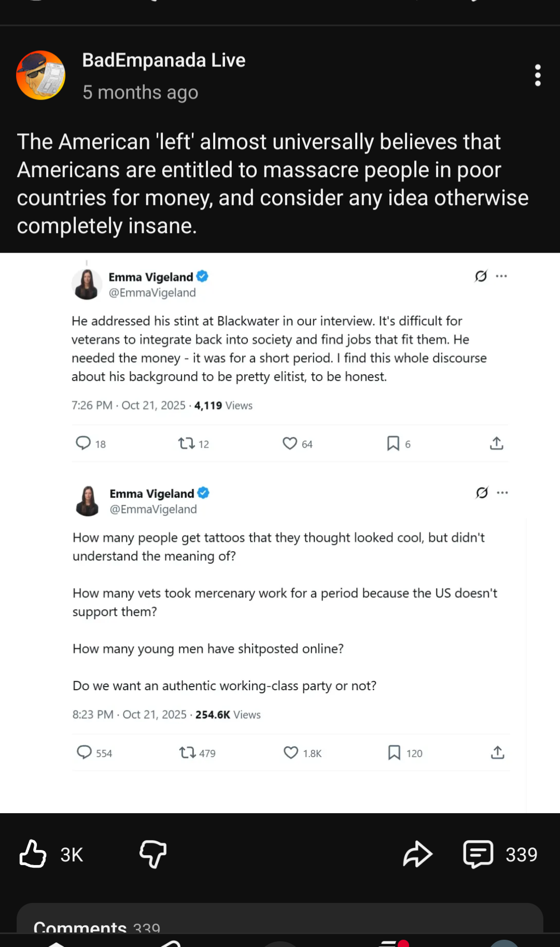Screen dimensions: 560x947
Task: Tap bookmark icon with 120 bookmarks
Action: point(394,752)
